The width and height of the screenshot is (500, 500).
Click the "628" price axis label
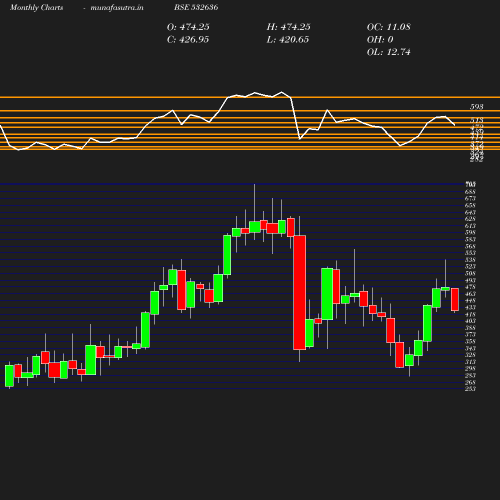pos(470,219)
